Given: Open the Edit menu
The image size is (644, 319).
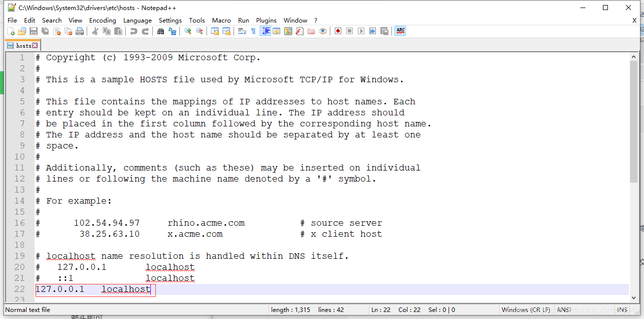Looking at the screenshot, I should pyautogui.click(x=30, y=21).
